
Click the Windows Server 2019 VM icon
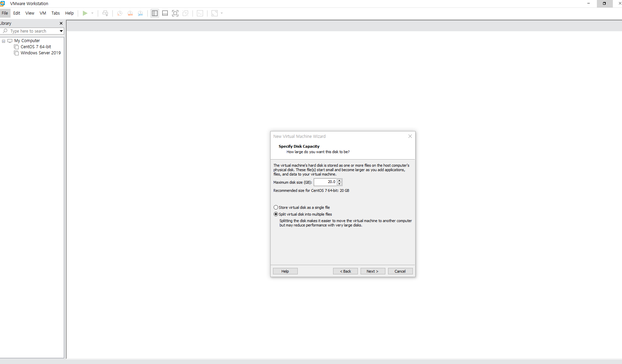pyautogui.click(x=16, y=53)
